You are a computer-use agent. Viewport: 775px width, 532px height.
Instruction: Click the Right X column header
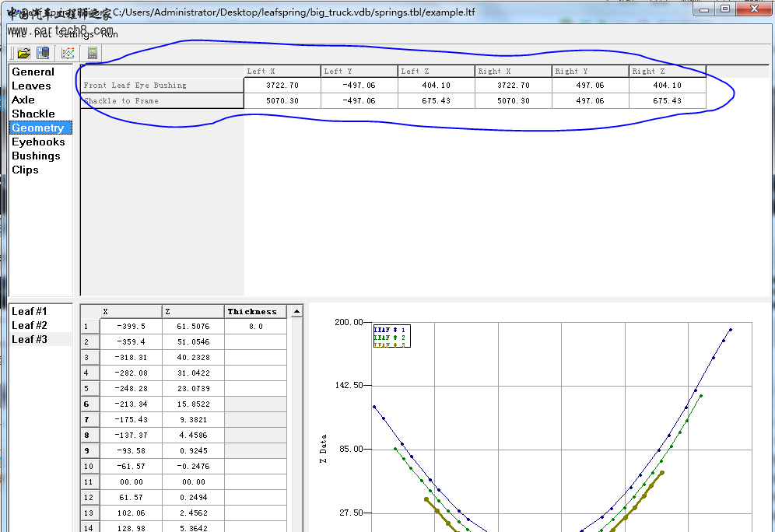point(514,71)
